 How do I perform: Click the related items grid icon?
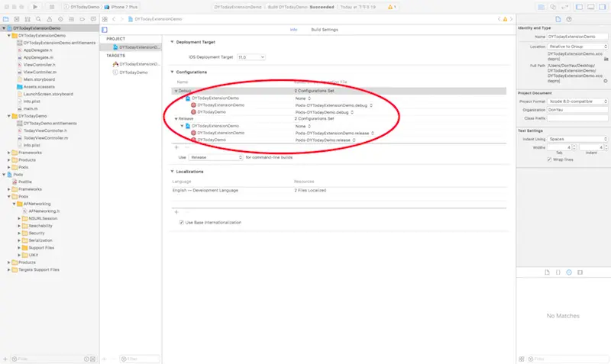[105, 19]
